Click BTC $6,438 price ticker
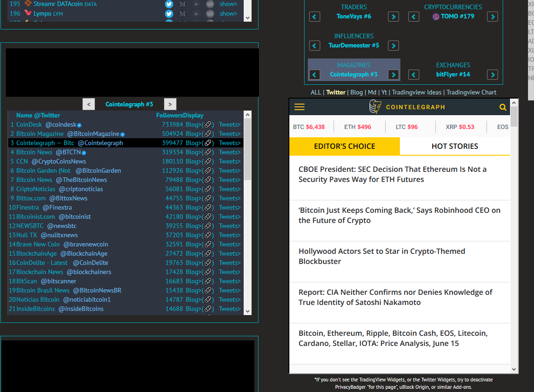The width and height of the screenshot is (534, 392). point(309,127)
